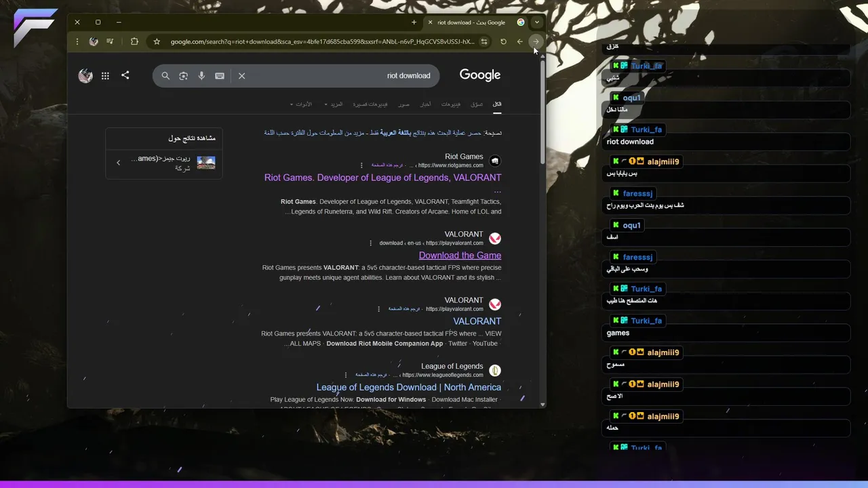The height and width of the screenshot is (488, 868).
Task: Open the Chrome three-dot menu in toolbar
Action: point(77,41)
